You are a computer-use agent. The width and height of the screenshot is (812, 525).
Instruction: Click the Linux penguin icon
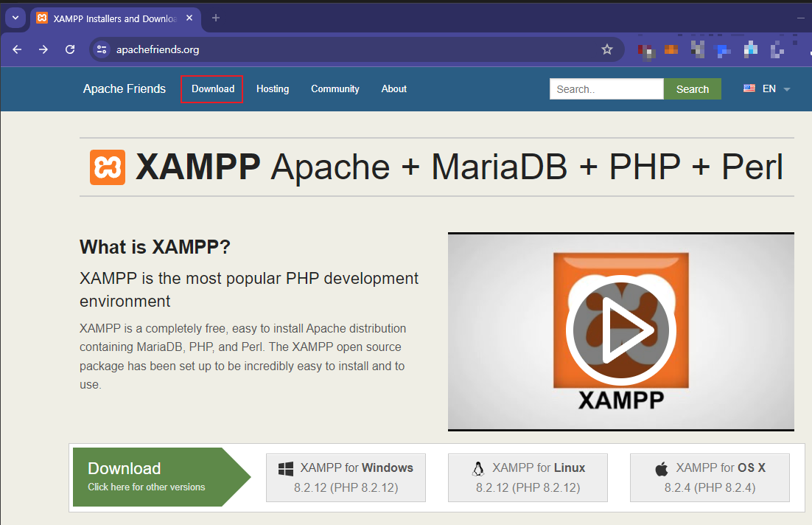point(478,468)
